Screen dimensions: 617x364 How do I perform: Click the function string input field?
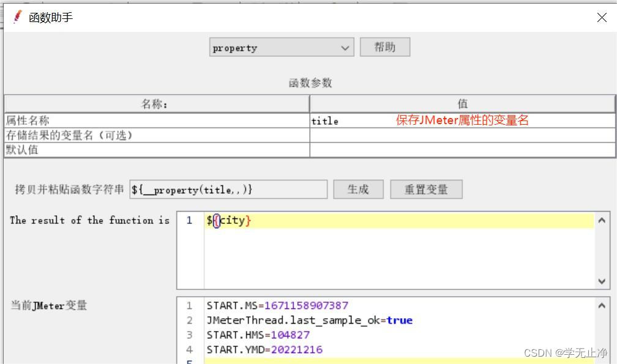(228, 190)
